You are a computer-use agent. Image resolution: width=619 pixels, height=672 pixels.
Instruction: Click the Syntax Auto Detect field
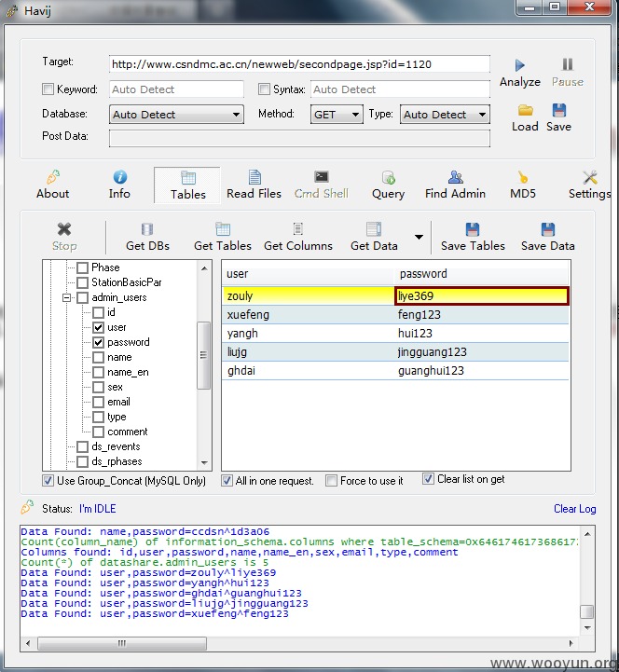coord(400,89)
